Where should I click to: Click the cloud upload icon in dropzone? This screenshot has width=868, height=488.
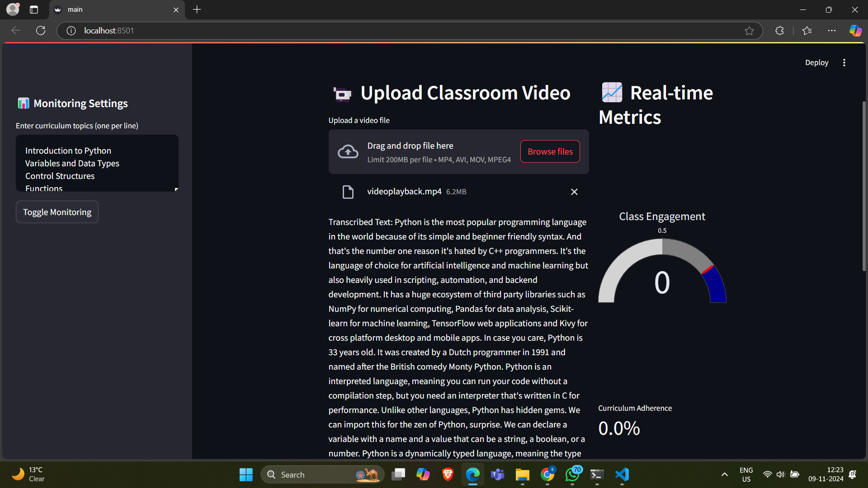pyautogui.click(x=348, y=152)
